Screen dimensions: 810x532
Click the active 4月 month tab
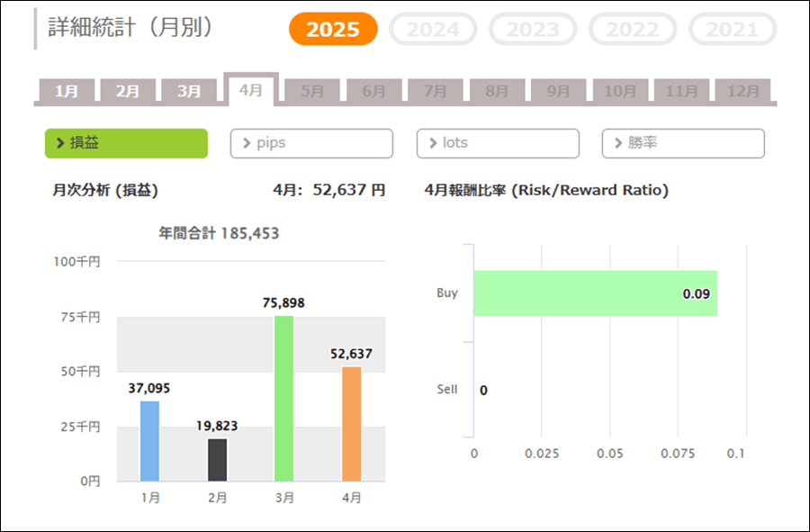250,90
